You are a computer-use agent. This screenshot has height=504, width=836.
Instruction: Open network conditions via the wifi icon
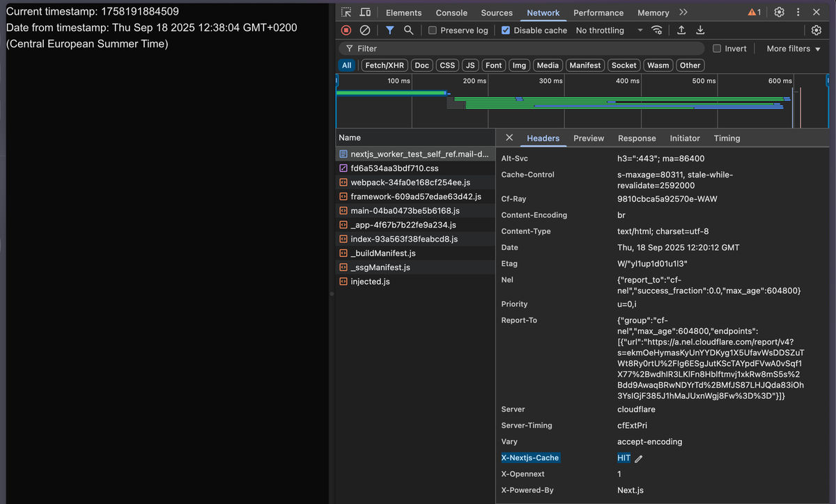point(656,30)
